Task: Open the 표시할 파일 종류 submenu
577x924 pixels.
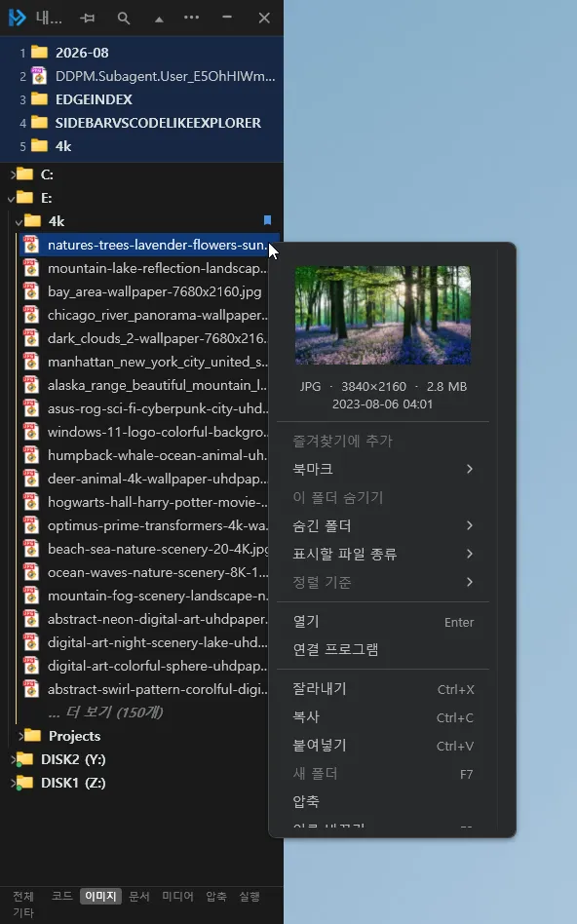Action: (x=383, y=554)
